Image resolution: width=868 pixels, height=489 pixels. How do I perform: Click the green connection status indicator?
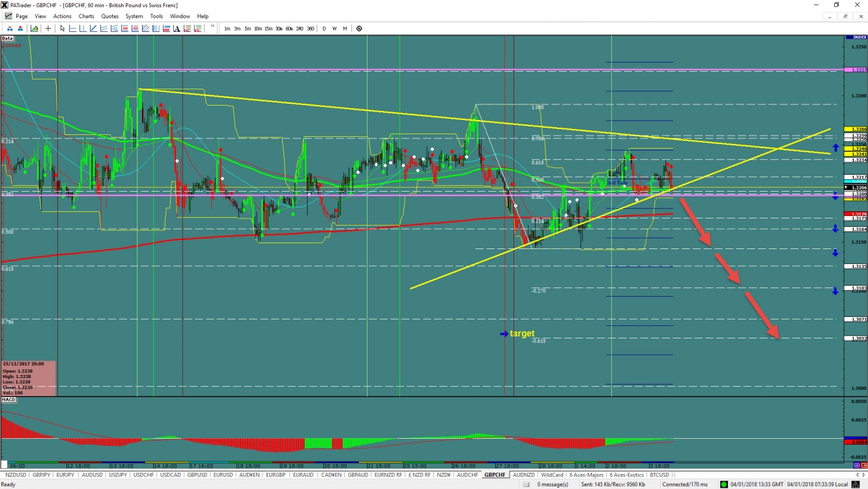pos(724,484)
